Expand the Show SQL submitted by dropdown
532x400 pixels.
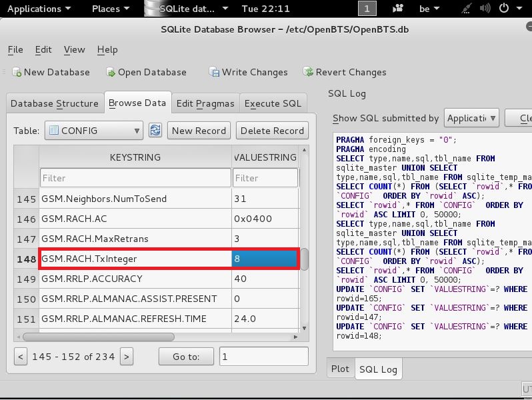coord(471,118)
